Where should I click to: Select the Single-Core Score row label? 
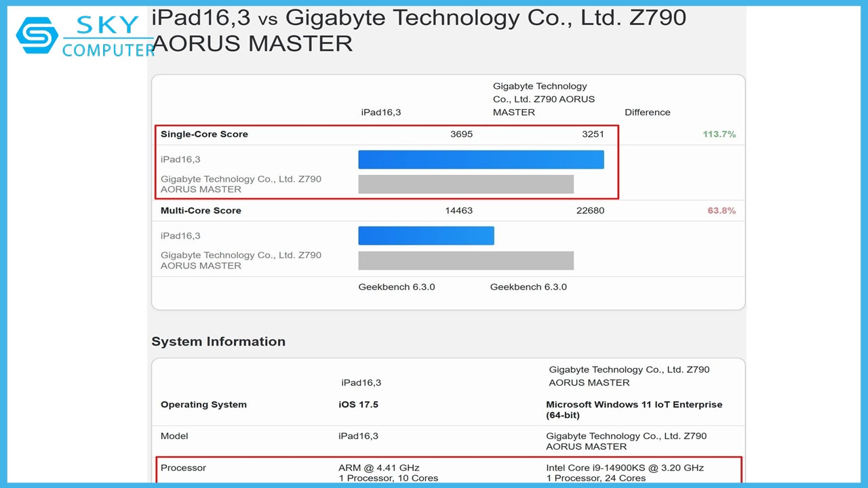(204, 134)
